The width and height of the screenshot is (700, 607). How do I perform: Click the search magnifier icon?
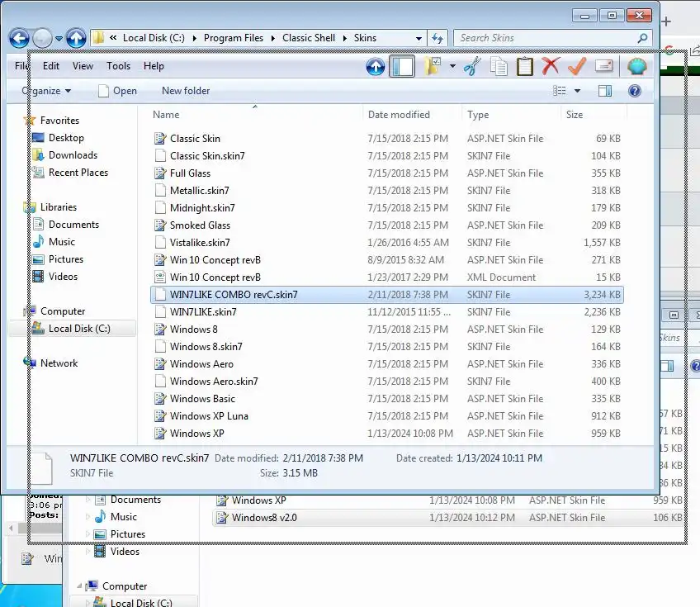pyautogui.click(x=642, y=39)
